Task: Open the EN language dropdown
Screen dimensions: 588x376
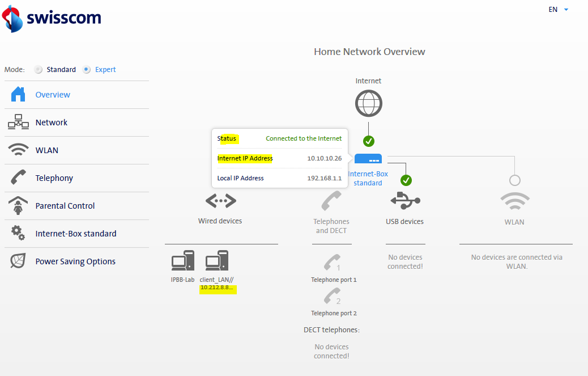Action: (x=558, y=10)
